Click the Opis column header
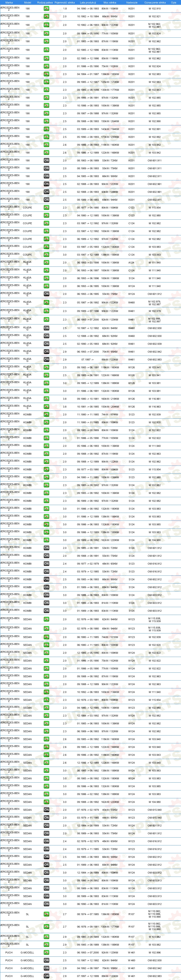The image size is (181, 980). (x=174, y=2)
